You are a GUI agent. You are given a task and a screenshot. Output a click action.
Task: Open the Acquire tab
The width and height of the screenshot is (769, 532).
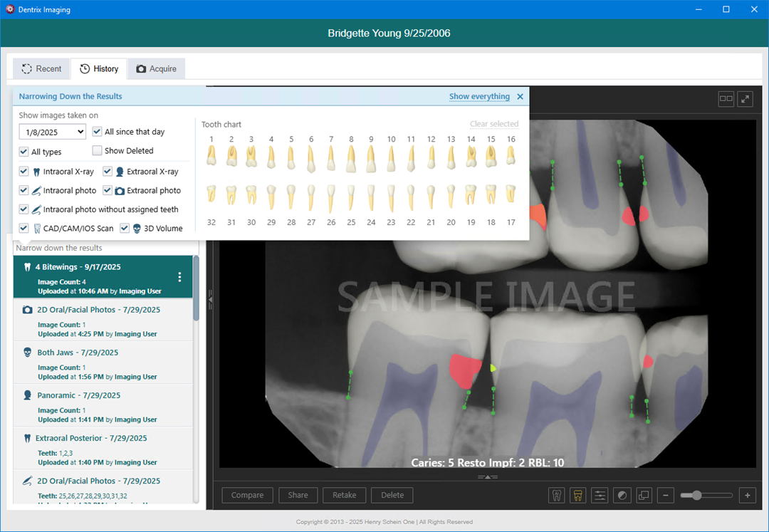pos(156,69)
